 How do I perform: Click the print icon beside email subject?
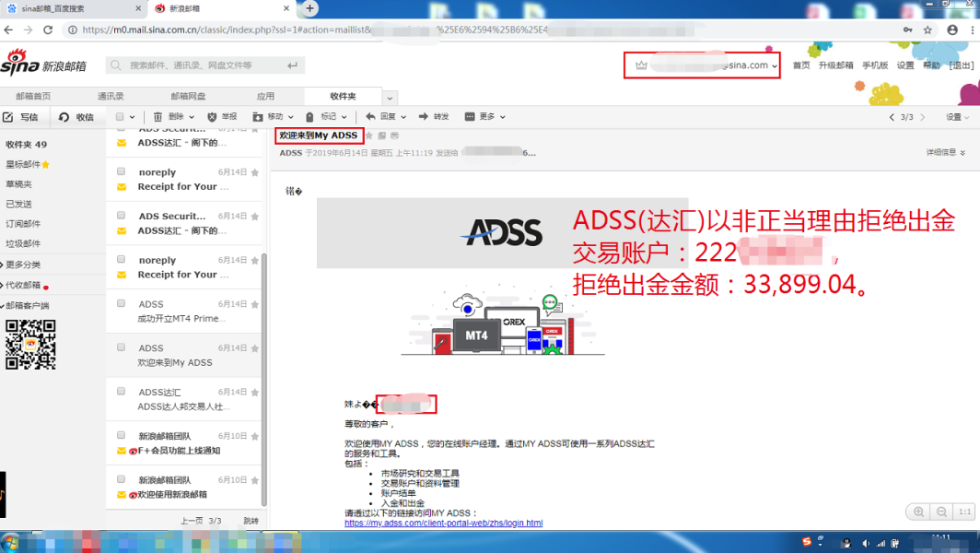click(x=394, y=135)
